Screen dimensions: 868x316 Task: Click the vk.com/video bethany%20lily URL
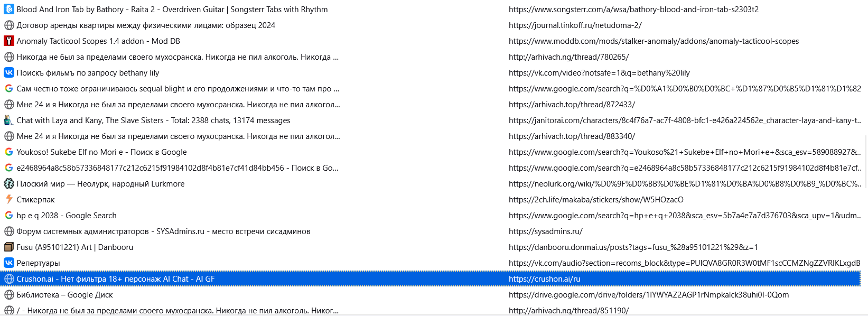click(x=599, y=73)
